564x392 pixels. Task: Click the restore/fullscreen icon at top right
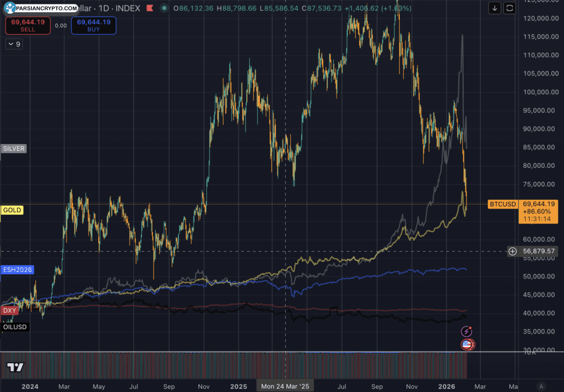coord(509,8)
